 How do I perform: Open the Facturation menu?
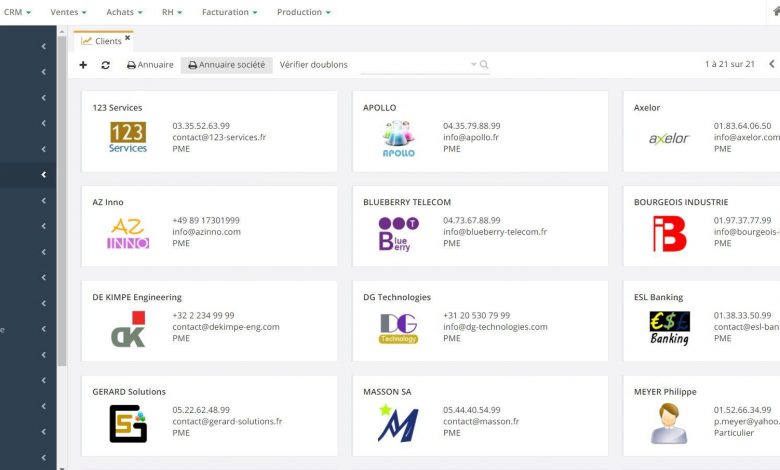229,12
